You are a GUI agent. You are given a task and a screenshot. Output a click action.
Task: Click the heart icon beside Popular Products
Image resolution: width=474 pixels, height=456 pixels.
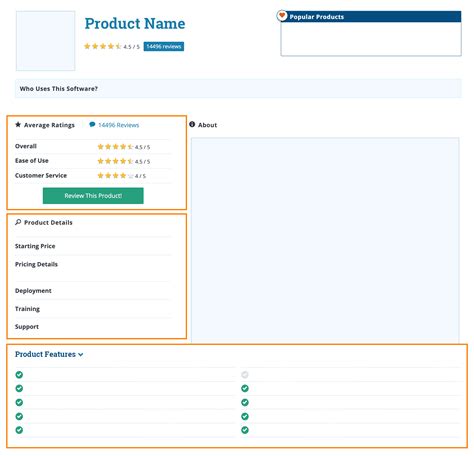tap(282, 15)
